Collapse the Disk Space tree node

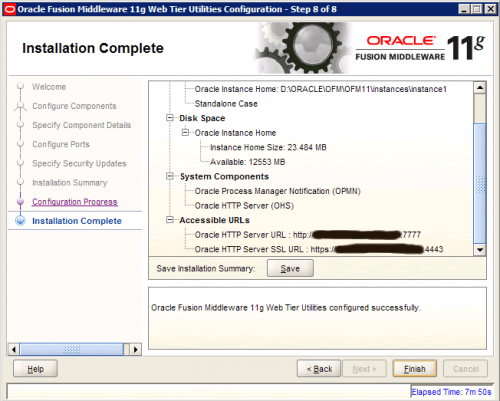click(170, 118)
